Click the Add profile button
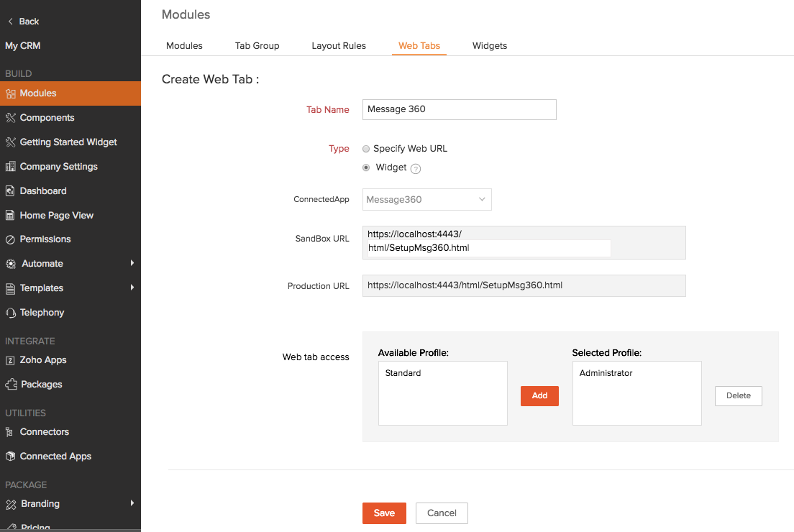The image size is (794, 532). 539,395
